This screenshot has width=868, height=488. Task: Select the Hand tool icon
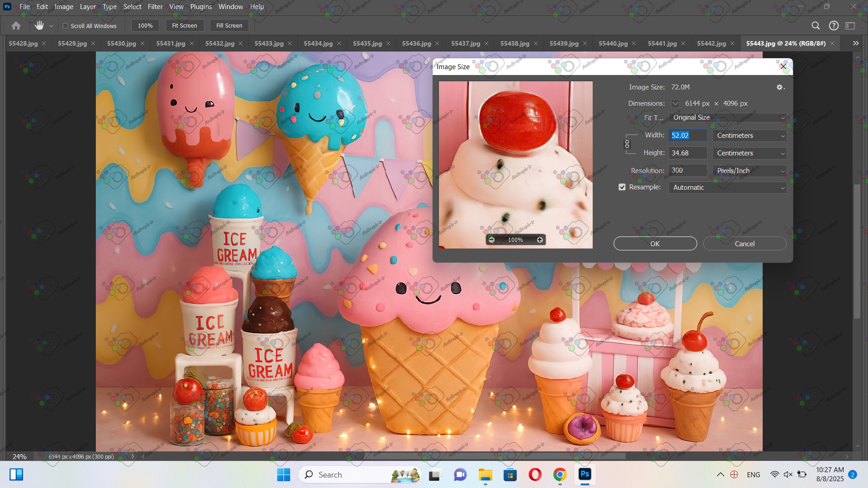tap(39, 26)
